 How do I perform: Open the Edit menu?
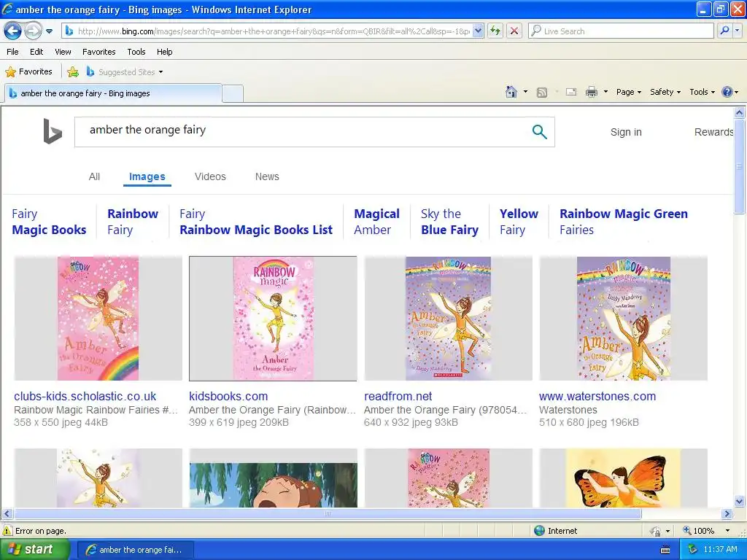click(36, 52)
